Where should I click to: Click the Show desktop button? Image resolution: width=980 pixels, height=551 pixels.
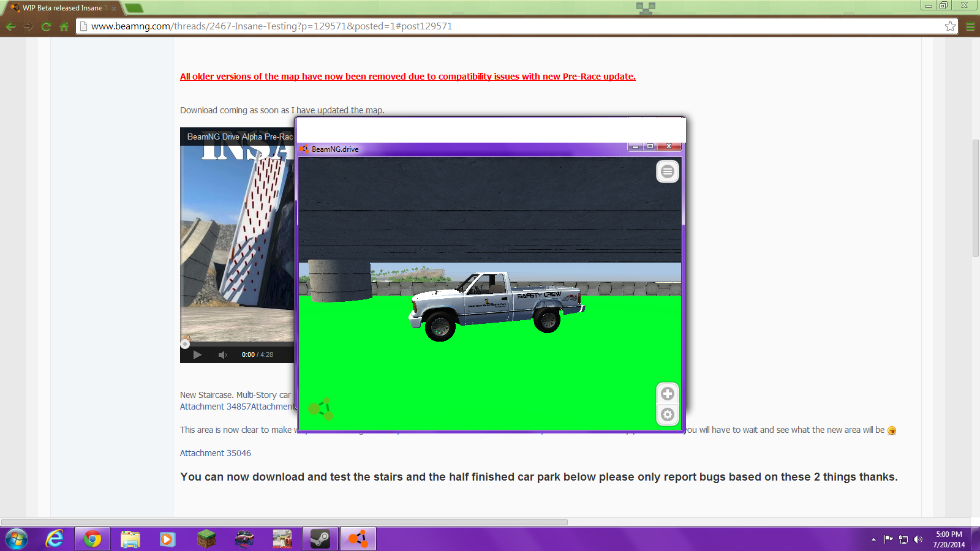coord(975,539)
